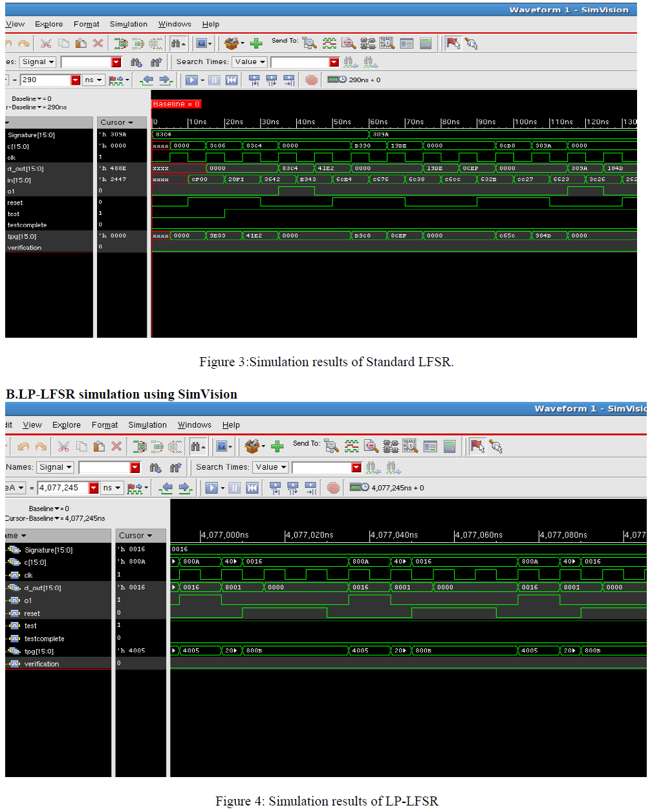Expand the Cursor column header dropdown in the LP-LFSR window

pos(135,536)
